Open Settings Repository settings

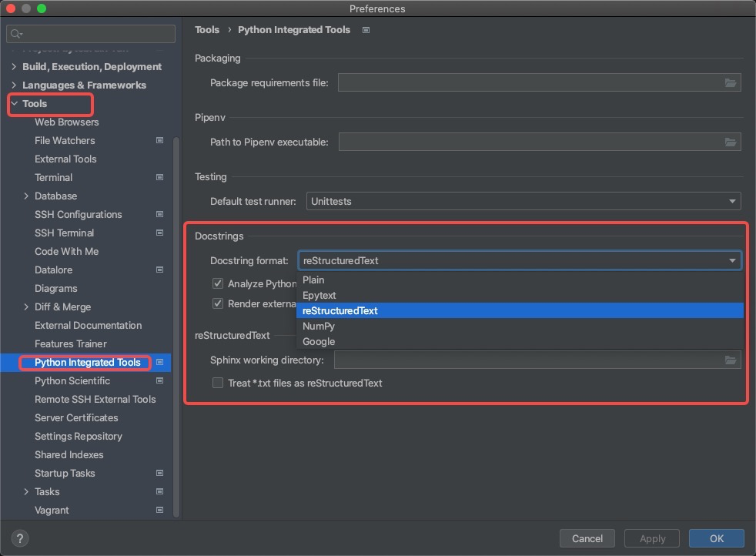tap(78, 436)
